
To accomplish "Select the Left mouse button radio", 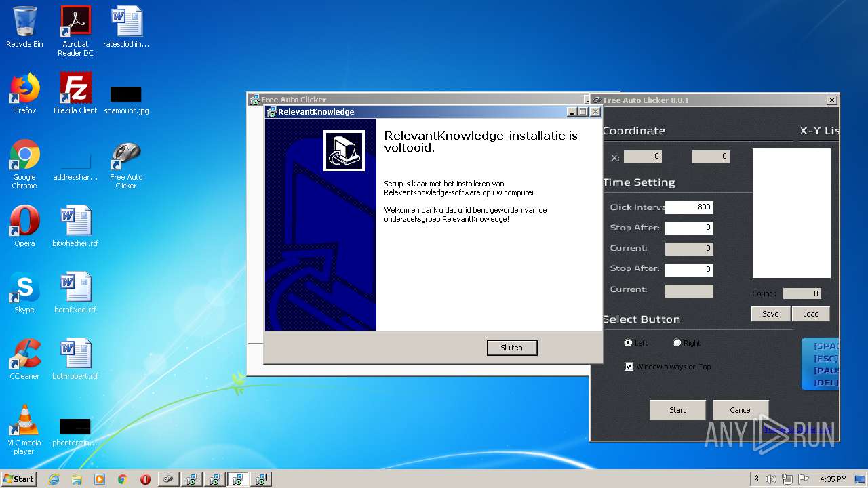I will click(628, 343).
